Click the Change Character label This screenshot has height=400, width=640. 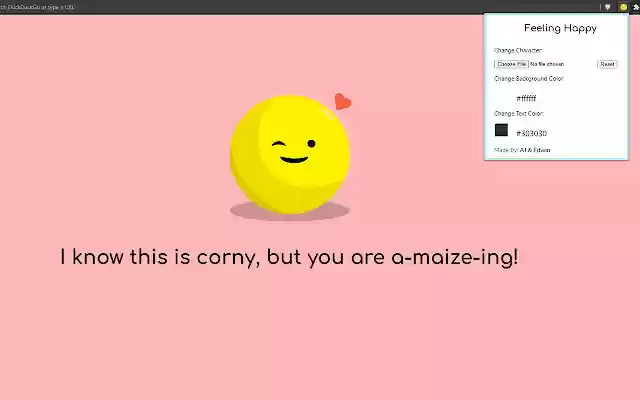pyautogui.click(x=518, y=51)
